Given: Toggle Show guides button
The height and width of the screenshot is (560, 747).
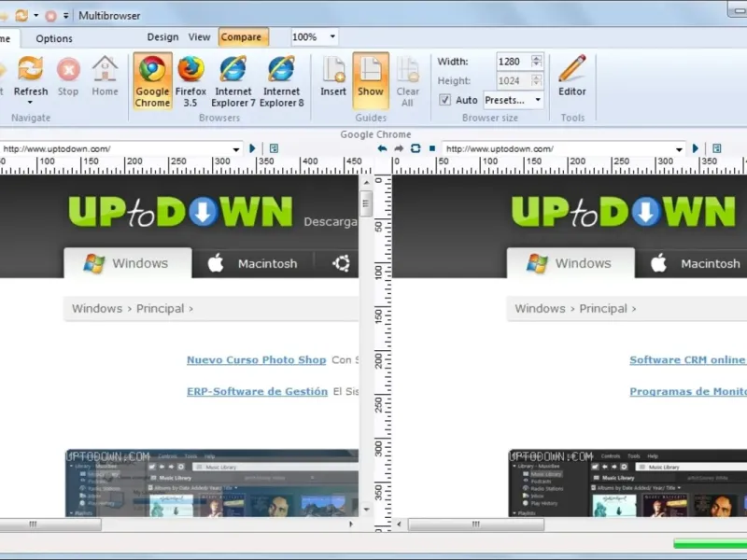Looking at the screenshot, I should click(371, 80).
